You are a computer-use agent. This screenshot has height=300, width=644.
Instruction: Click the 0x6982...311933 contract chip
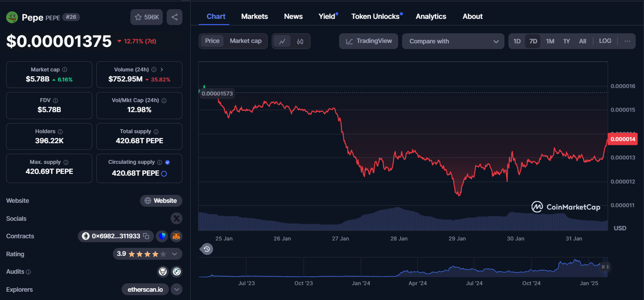click(x=116, y=236)
